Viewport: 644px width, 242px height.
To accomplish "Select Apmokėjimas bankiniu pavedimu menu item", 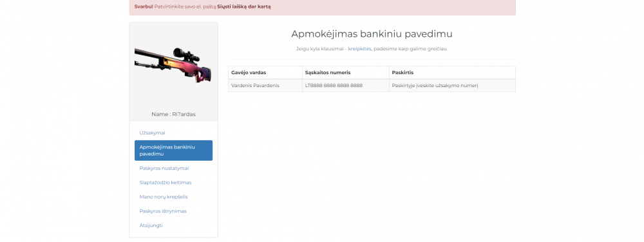I will click(173, 150).
